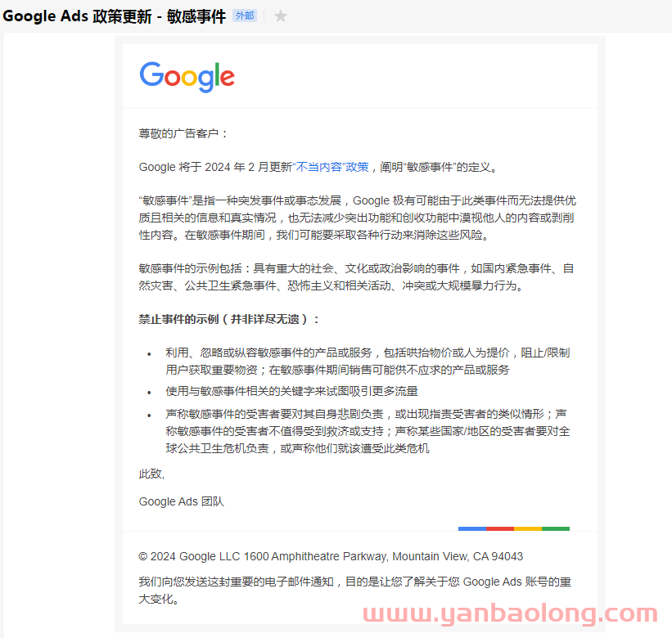Click the letter G in the Google logo
The height and width of the screenshot is (638, 672).
tap(151, 76)
